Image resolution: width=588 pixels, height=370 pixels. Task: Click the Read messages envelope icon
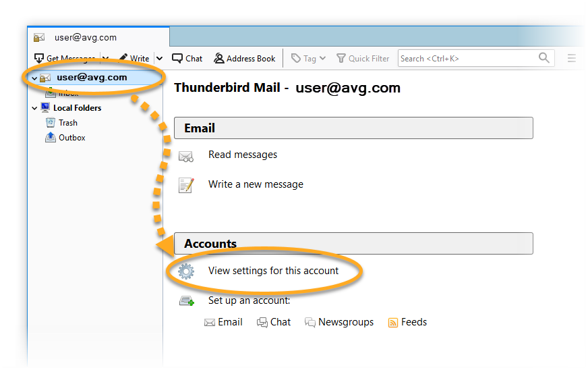click(186, 156)
